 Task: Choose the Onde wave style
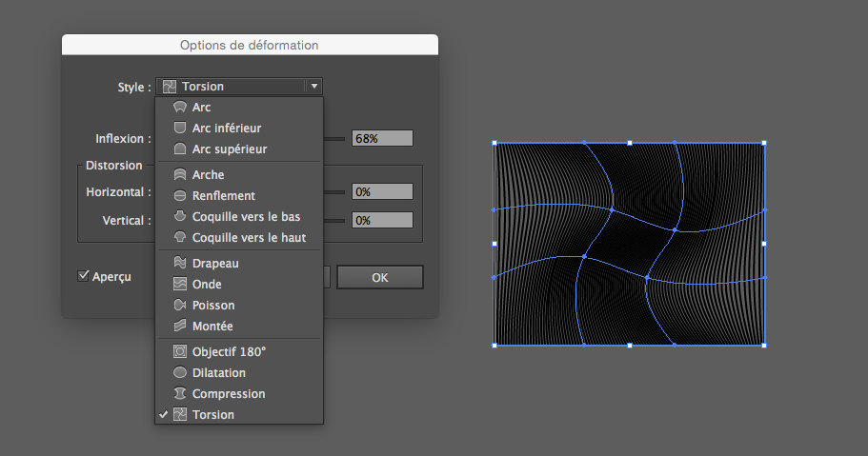(207, 285)
